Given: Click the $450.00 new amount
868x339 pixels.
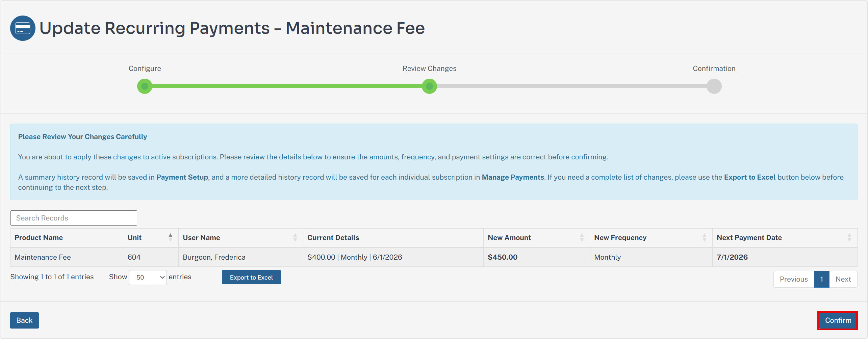Looking at the screenshot, I should (502, 257).
